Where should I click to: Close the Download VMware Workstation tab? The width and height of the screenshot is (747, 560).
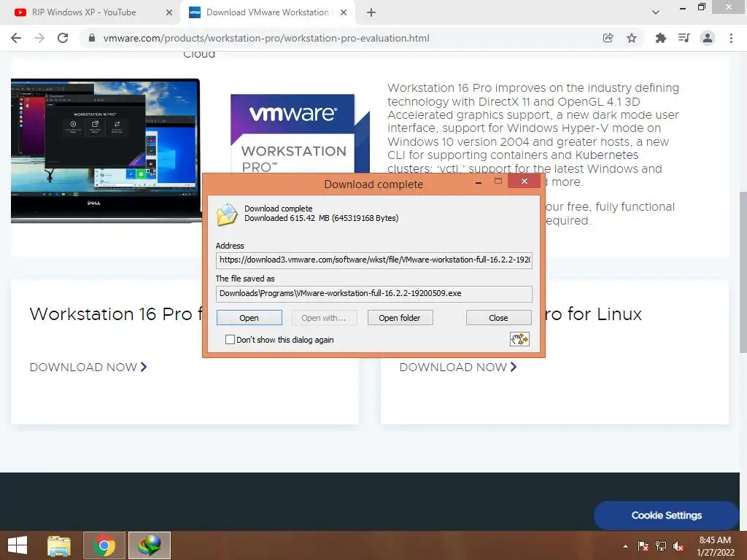click(x=344, y=12)
